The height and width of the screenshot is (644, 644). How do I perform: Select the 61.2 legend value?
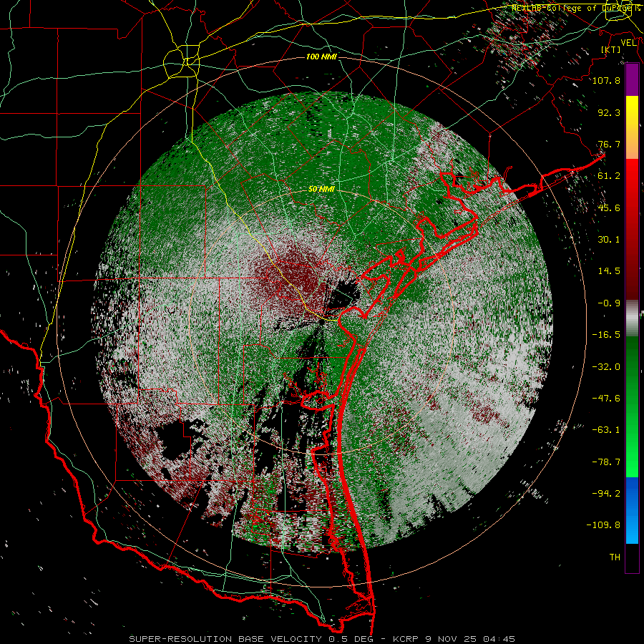pyautogui.click(x=609, y=176)
